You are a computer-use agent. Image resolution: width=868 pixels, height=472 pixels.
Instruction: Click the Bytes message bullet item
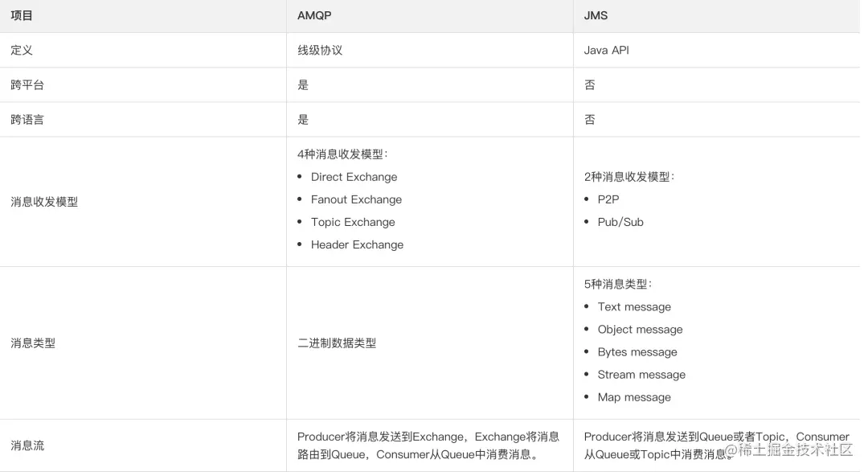[637, 352]
